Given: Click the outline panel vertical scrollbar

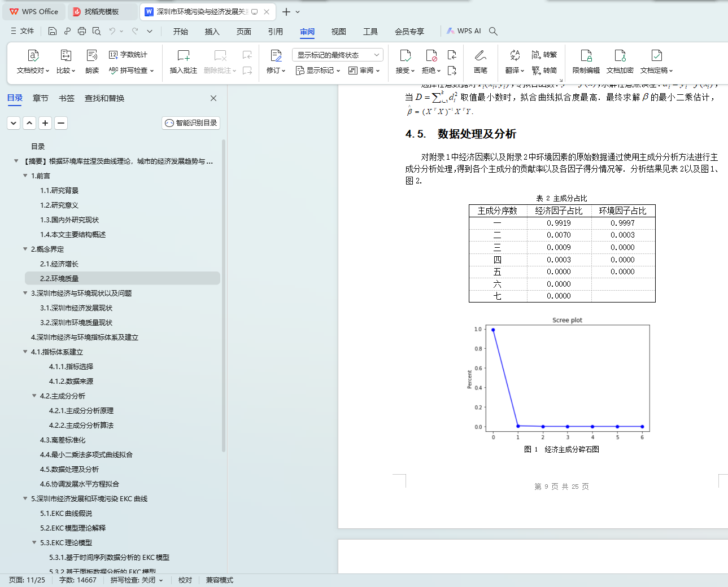Looking at the screenshot, I should (224, 295).
